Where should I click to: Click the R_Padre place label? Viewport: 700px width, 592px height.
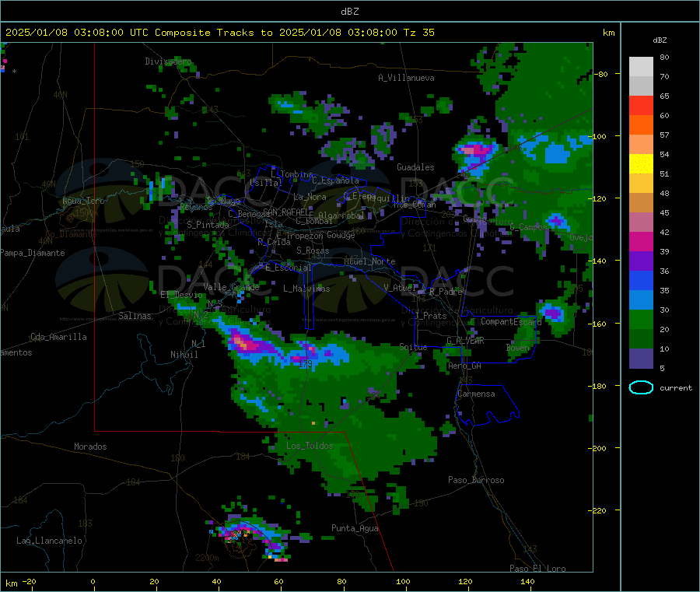click(446, 292)
